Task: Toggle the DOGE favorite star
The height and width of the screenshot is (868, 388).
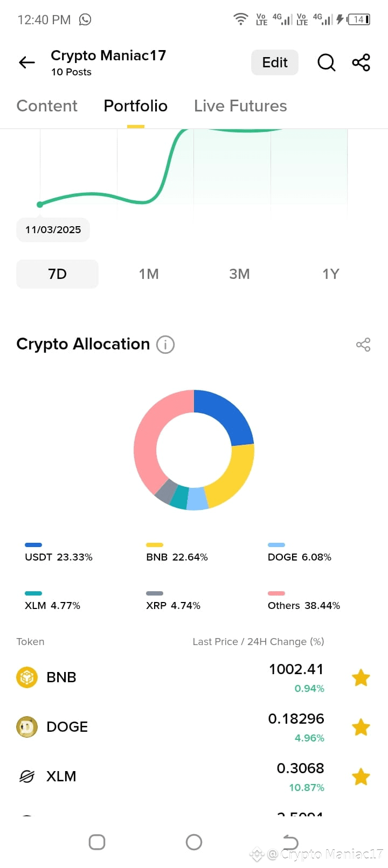Action: click(361, 726)
